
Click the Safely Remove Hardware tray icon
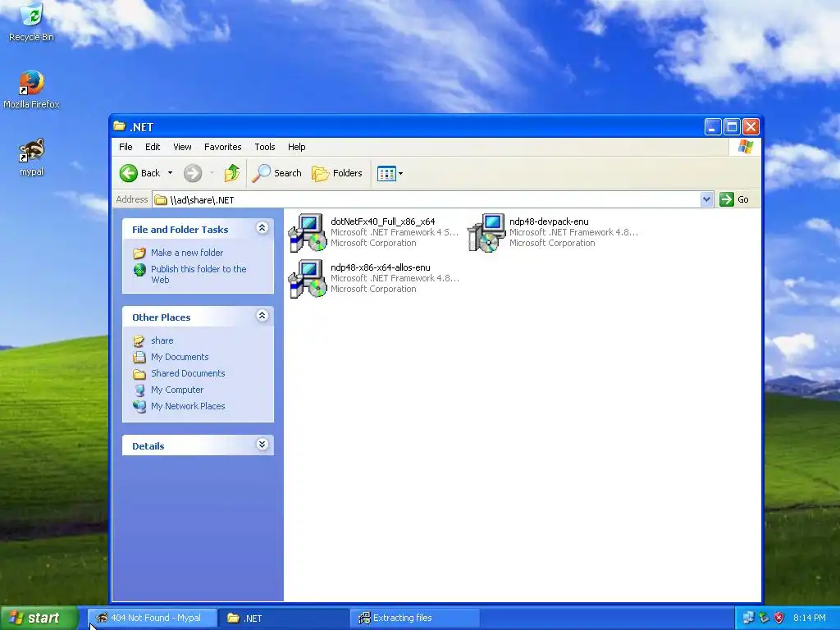pyautogui.click(x=764, y=618)
